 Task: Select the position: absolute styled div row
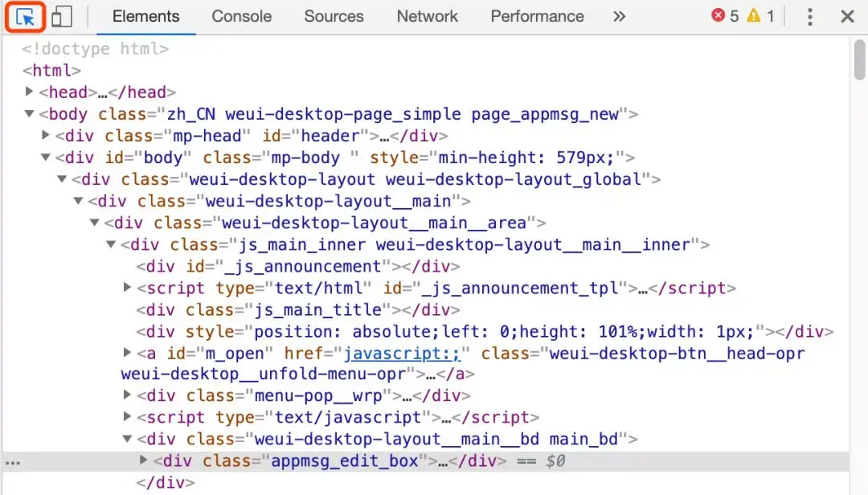(x=485, y=331)
